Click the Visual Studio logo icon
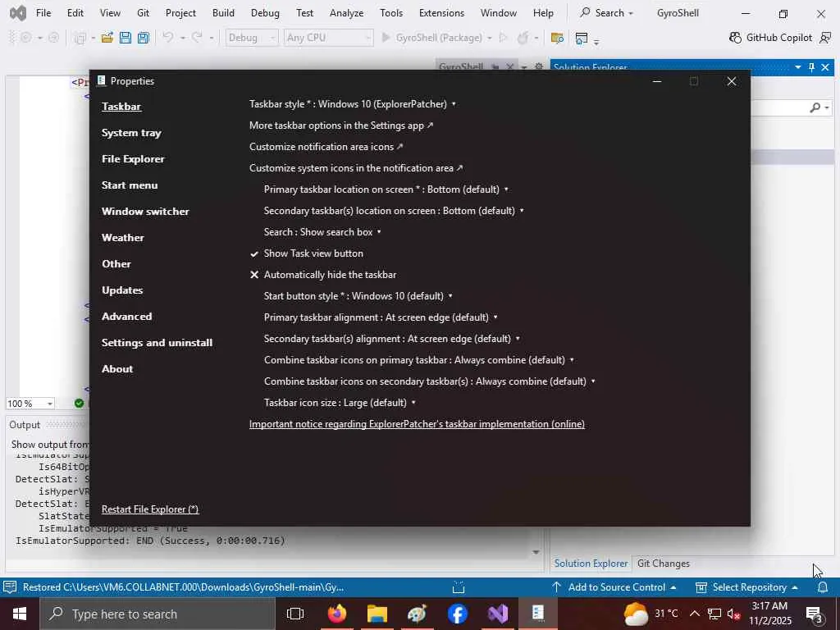 [x=18, y=13]
